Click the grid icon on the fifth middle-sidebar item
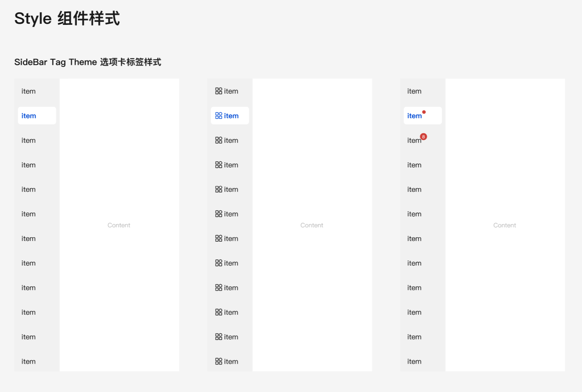This screenshot has width=582, height=392. coord(219,189)
